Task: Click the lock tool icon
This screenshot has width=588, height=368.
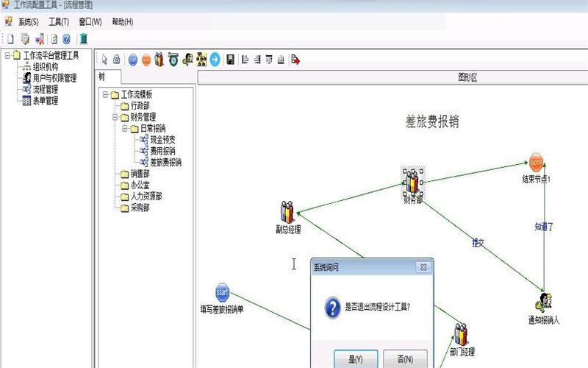Action: pos(117,60)
